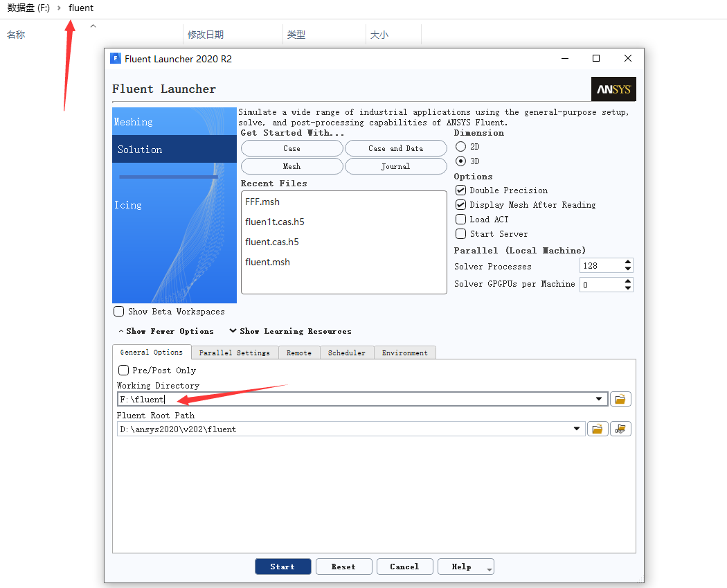727x588 pixels.
Task: Click 数据盘 (F:) in Explorer breadcrumb
Action: tap(28, 8)
